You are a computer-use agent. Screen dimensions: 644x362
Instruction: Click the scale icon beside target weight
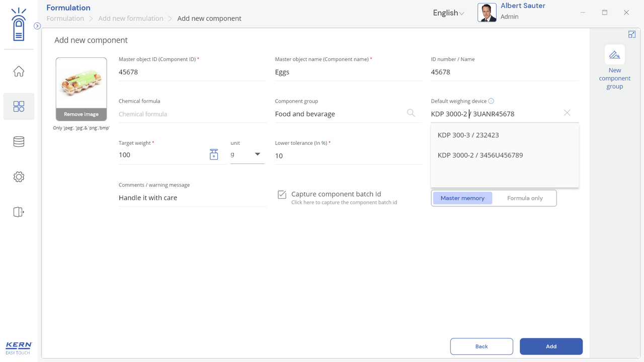[x=214, y=155]
